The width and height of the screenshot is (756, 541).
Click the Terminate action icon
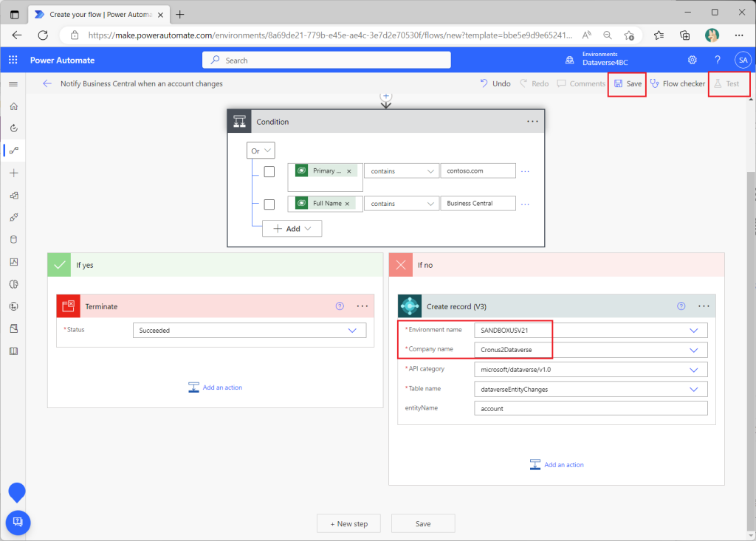(69, 306)
